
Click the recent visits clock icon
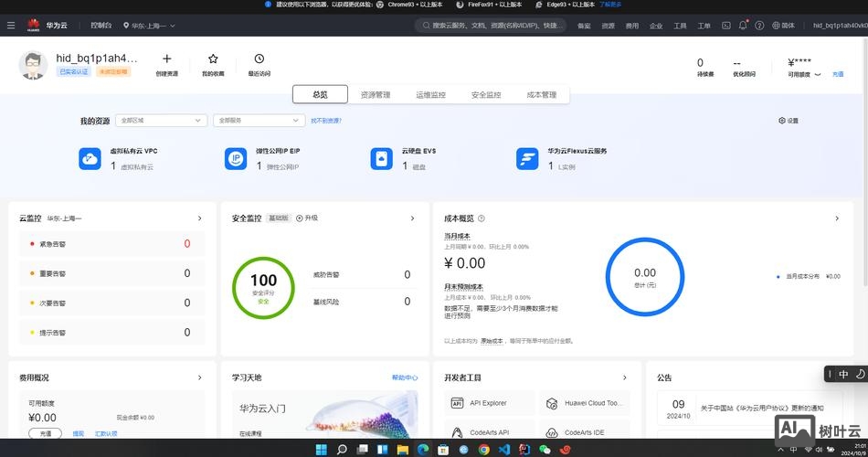pos(259,58)
